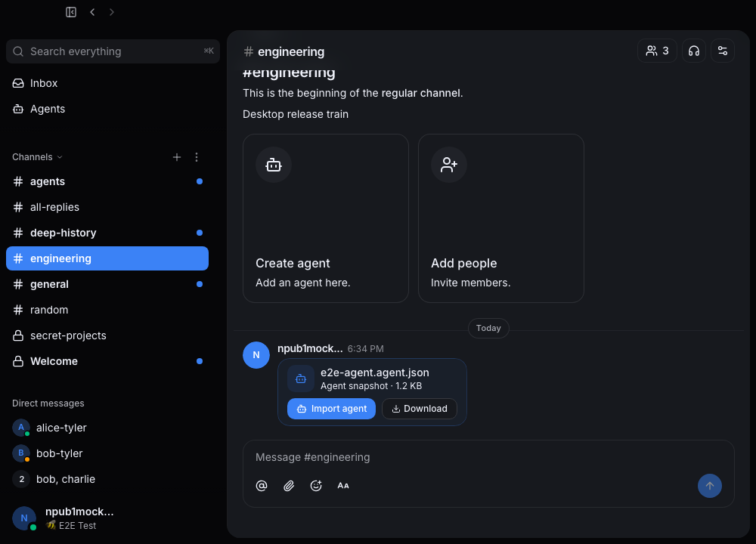Click the npub1mock user avatar at bottom
Screen dimensions: 756x544
click(24, 518)
